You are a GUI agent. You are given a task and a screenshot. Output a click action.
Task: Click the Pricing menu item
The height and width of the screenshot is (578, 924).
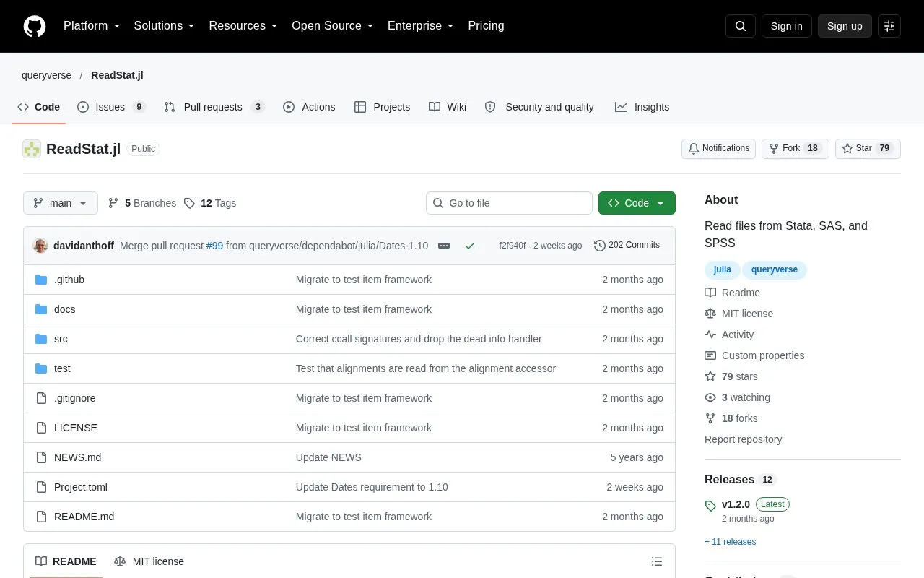pos(486,26)
